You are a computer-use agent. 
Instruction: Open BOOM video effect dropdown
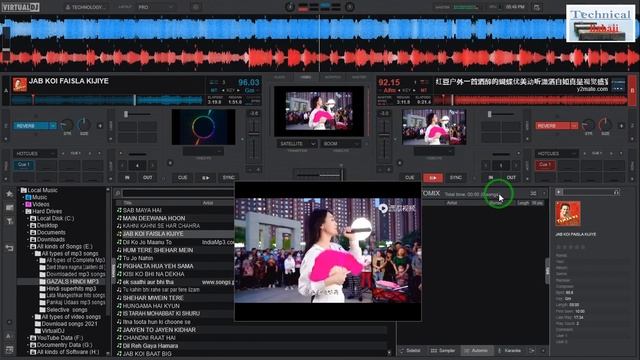(340, 144)
